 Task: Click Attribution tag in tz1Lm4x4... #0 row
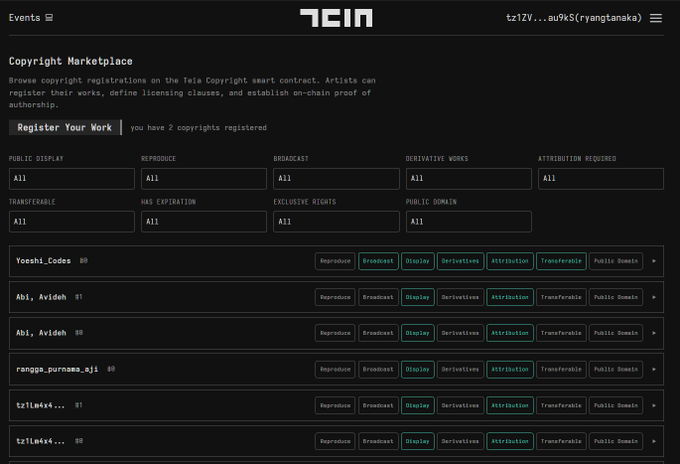pyautogui.click(x=510, y=441)
